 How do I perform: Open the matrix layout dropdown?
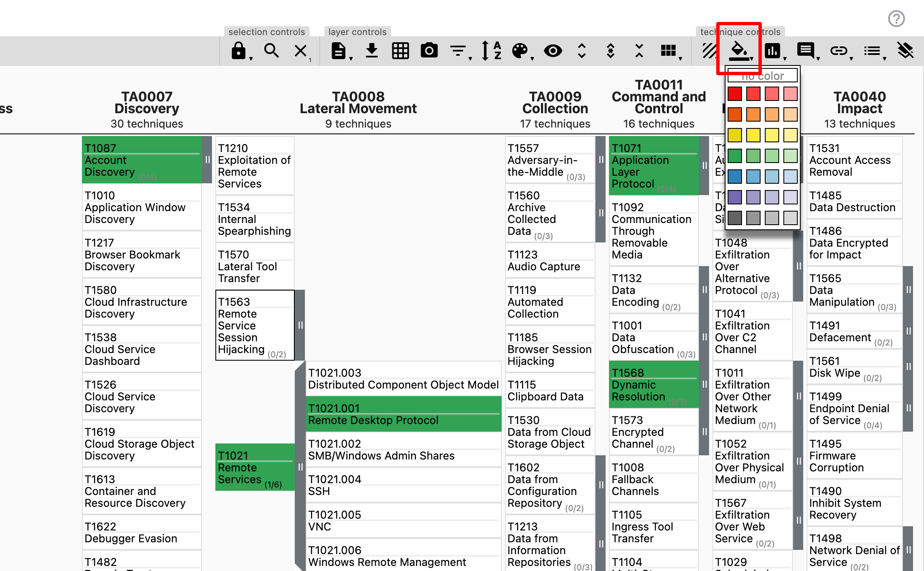coord(669,51)
